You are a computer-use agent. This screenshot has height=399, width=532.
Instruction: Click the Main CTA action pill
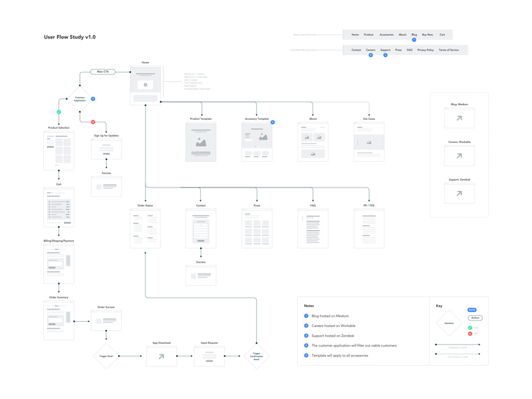103,72
